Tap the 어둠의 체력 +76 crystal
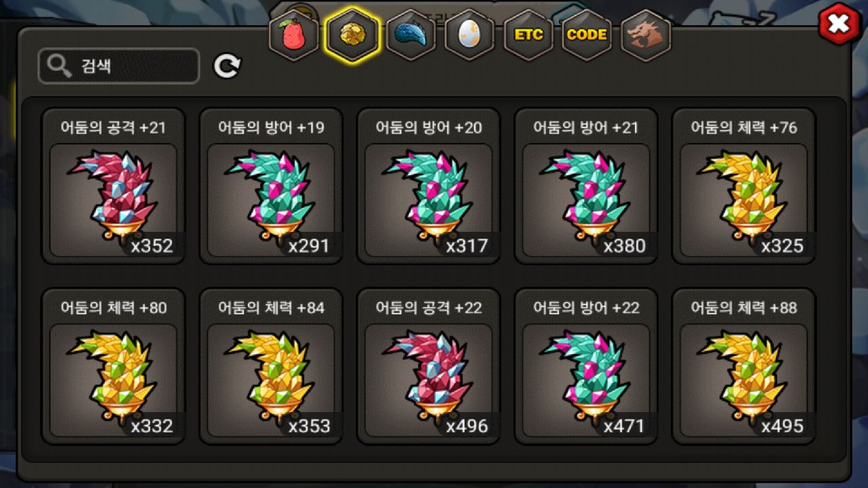Viewport: 868px width, 488px height. tap(744, 186)
